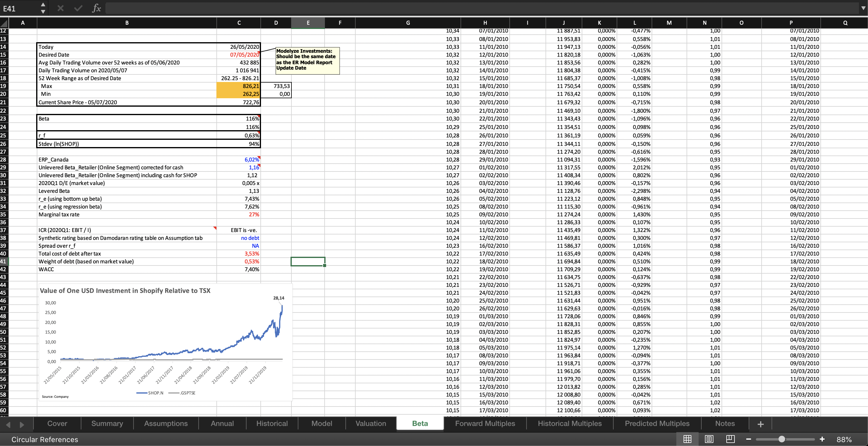Viewport: 868px width, 446px height.
Task: Click the Current Share Price value 722,76
Action: pyautogui.click(x=239, y=102)
